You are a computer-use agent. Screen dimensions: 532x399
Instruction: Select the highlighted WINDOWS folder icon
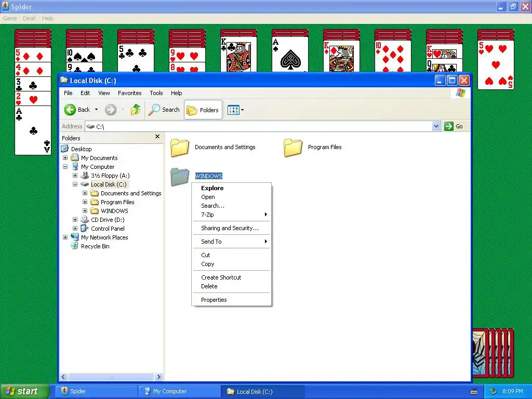tap(179, 177)
